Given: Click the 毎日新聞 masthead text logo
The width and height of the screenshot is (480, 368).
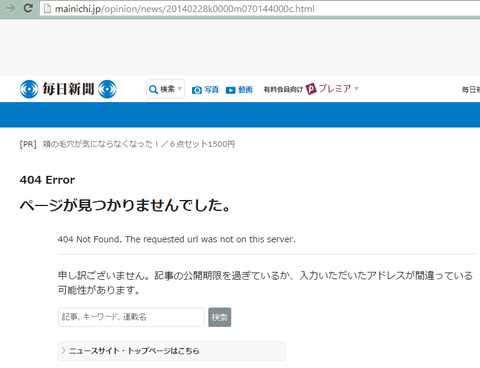Looking at the screenshot, I should click(x=68, y=89).
